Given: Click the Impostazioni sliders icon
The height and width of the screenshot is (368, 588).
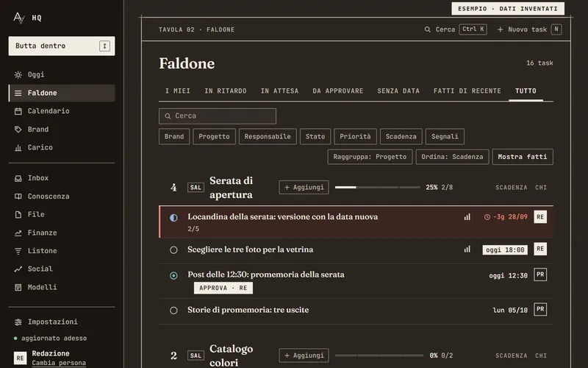Looking at the screenshot, I should coord(18,322).
